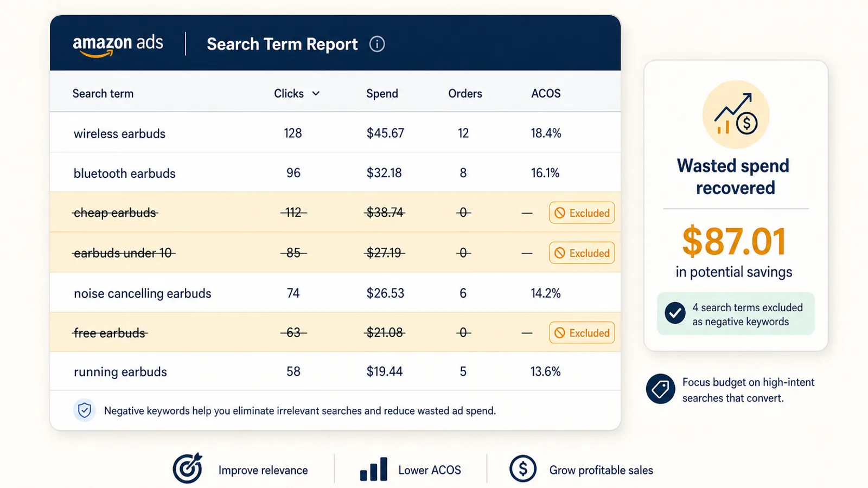Click the 13.6% ACOS value
Viewport: 868px width, 488px height.
pos(545,371)
